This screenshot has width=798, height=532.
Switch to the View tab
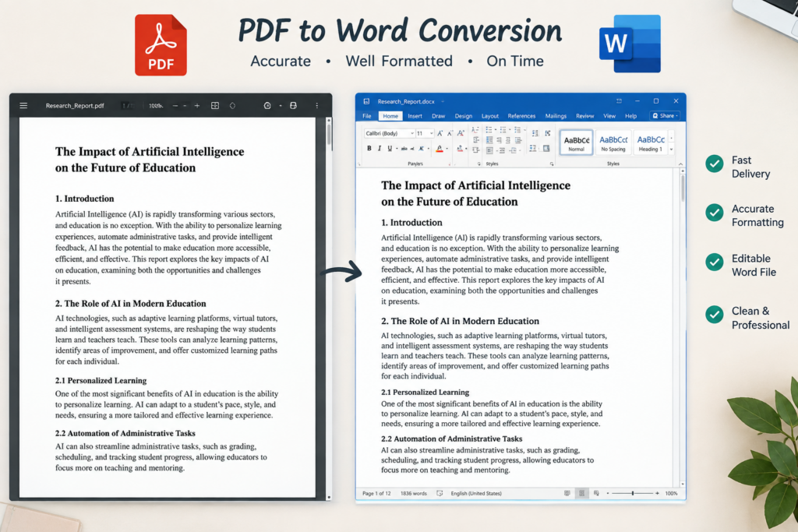pos(609,116)
